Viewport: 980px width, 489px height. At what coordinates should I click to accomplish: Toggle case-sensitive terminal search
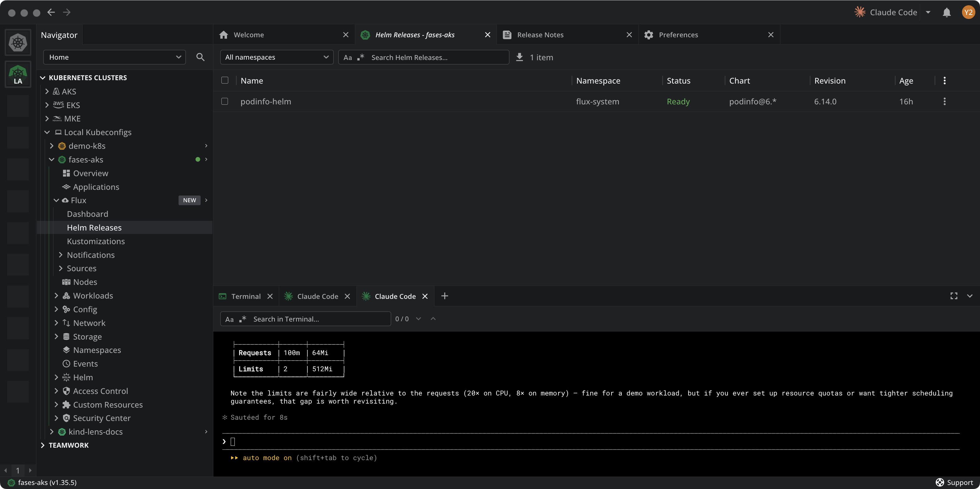point(229,319)
